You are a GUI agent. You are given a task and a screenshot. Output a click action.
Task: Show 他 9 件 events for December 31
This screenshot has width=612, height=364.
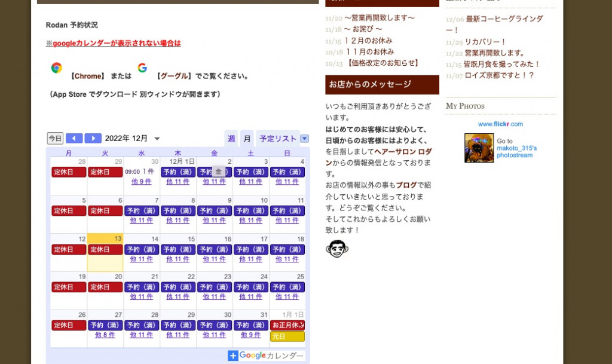(250, 335)
